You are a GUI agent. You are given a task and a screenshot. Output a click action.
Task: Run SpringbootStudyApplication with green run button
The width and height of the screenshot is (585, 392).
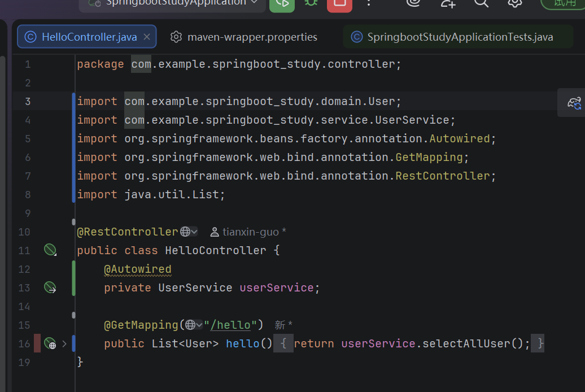[x=282, y=4]
